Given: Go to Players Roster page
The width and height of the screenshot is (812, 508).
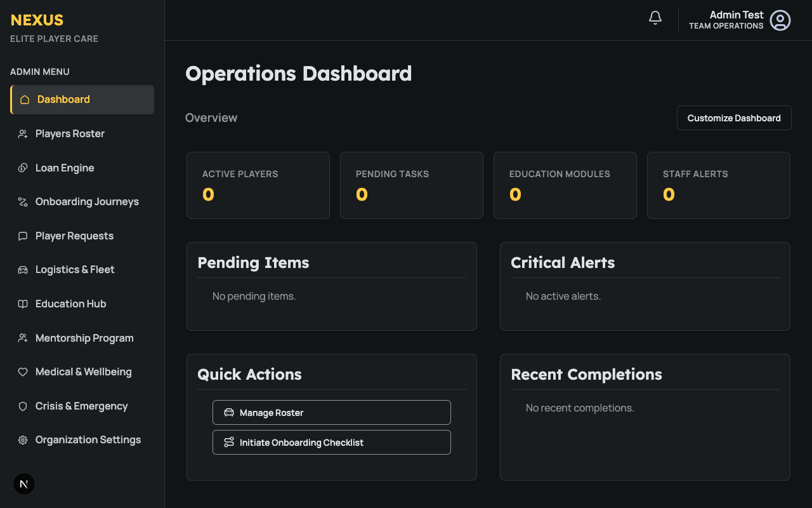Looking at the screenshot, I should coord(82,134).
